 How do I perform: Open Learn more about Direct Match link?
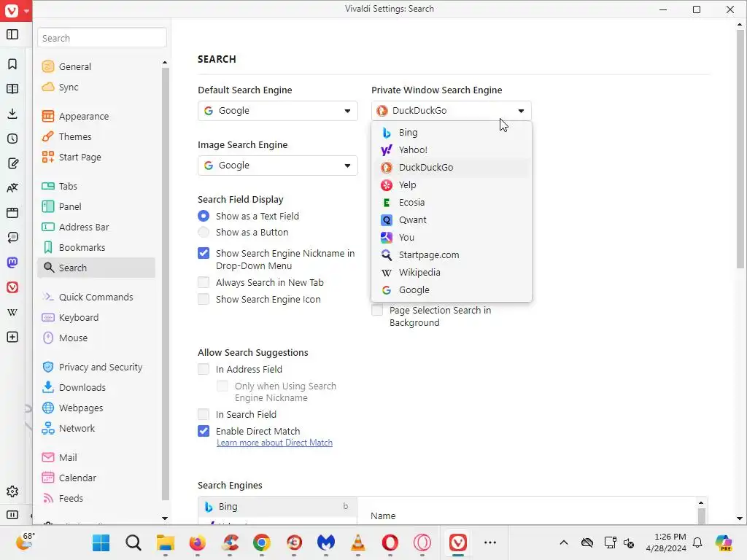pyautogui.click(x=274, y=443)
